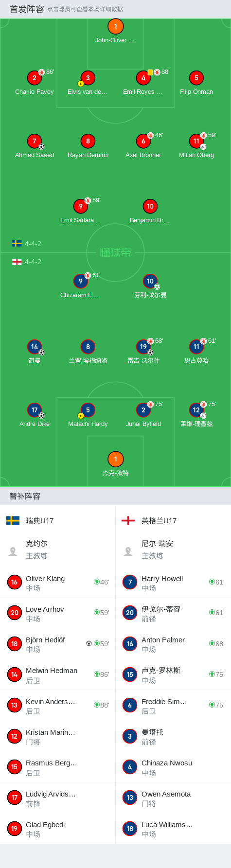The height and width of the screenshot is (868, 231).
Task: Open the 英格兰U17 team header
Action: pyautogui.click(x=173, y=521)
